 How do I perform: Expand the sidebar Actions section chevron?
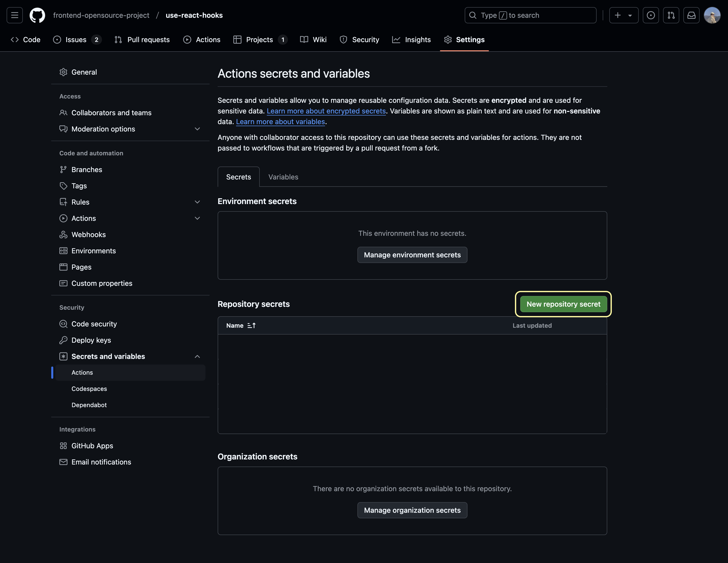point(197,218)
